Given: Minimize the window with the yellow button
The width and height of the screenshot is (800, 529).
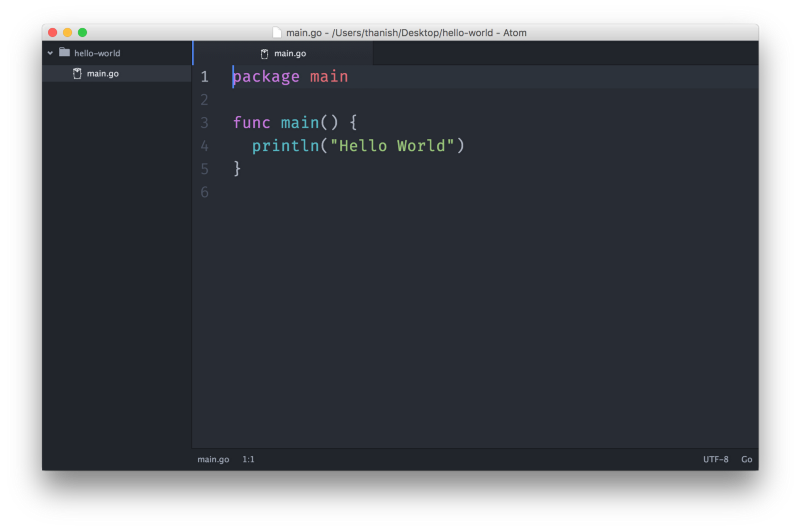Looking at the screenshot, I should coord(67,33).
